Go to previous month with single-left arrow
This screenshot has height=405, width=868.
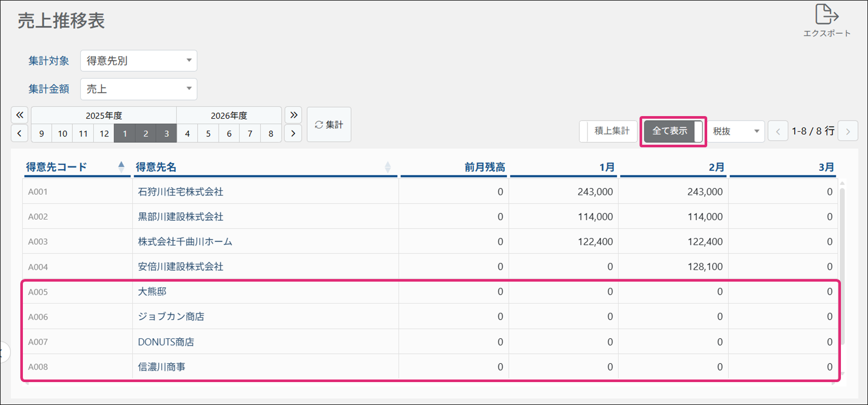(19, 133)
